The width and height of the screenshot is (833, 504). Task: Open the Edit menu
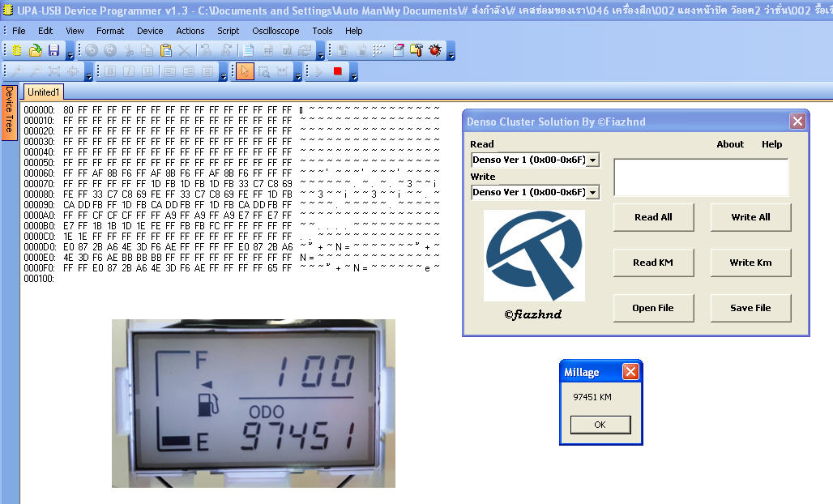(x=45, y=31)
